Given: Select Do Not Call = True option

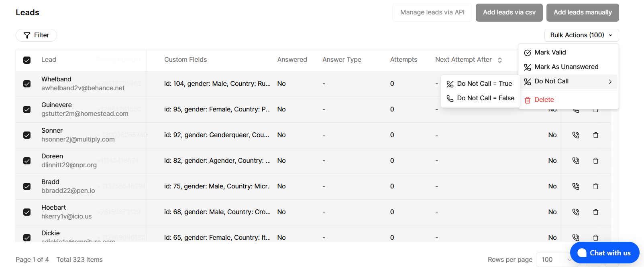Looking at the screenshot, I should (484, 84).
